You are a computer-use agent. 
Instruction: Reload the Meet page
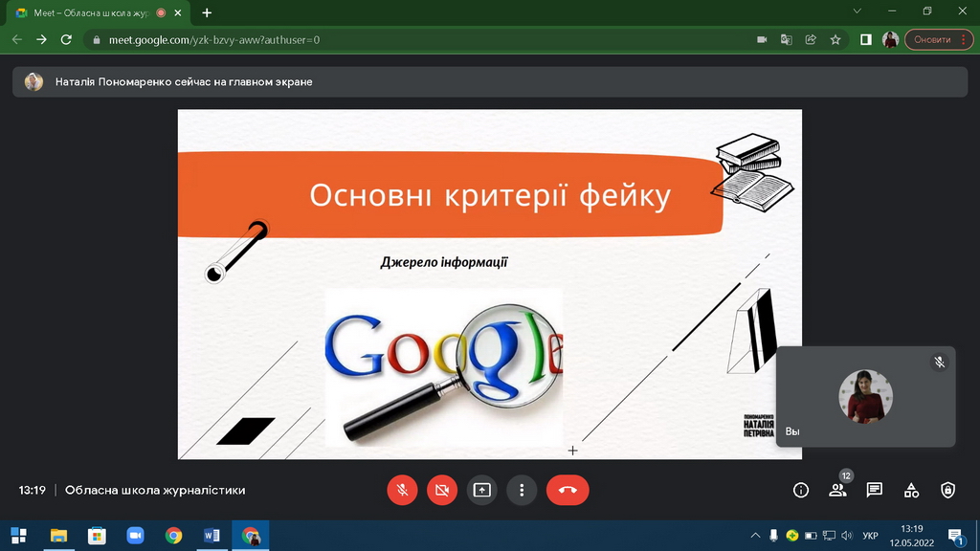point(66,40)
